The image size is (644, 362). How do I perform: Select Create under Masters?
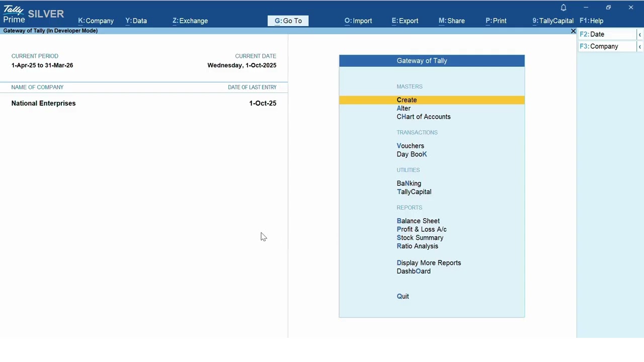coord(432,100)
